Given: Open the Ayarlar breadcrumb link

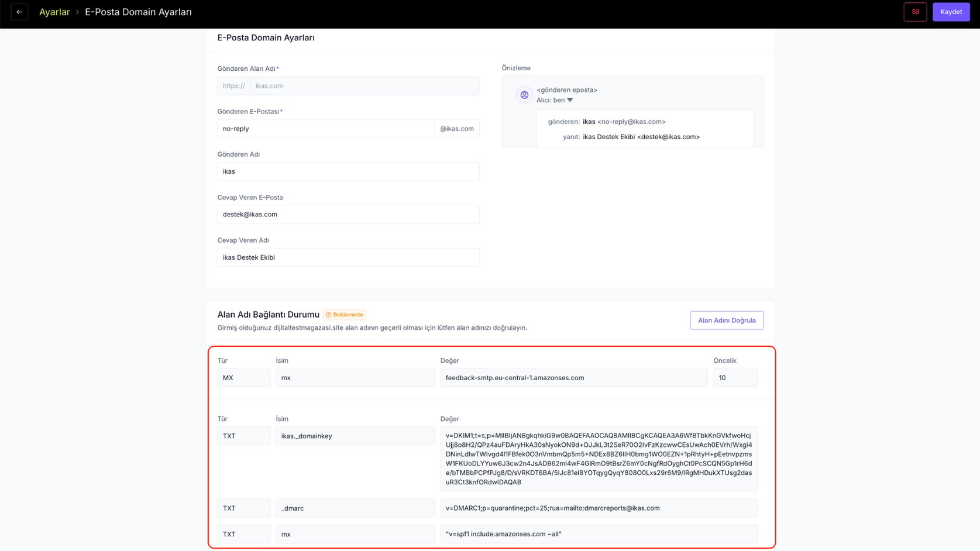Looking at the screenshot, I should tap(54, 12).
